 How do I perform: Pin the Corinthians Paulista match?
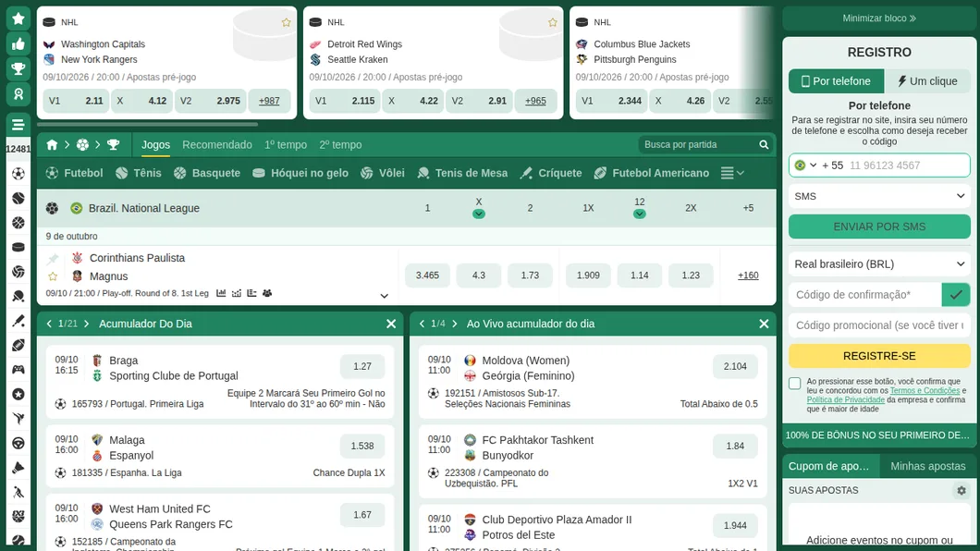[53, 258]
